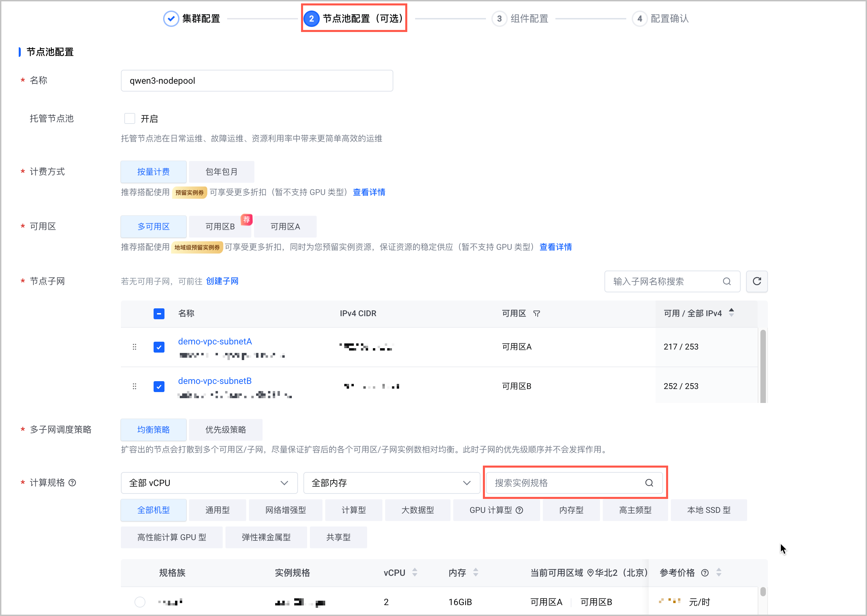Filter by 计算型 instances
This screenshot has height=616, width=867.
pos(353,510)
